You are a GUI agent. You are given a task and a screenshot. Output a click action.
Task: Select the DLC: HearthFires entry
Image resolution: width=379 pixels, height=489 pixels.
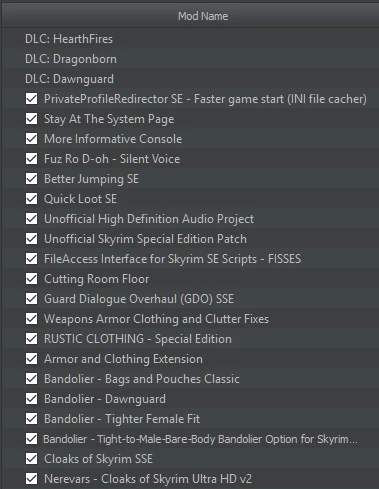pyautogui.click(x=69, y=39)
